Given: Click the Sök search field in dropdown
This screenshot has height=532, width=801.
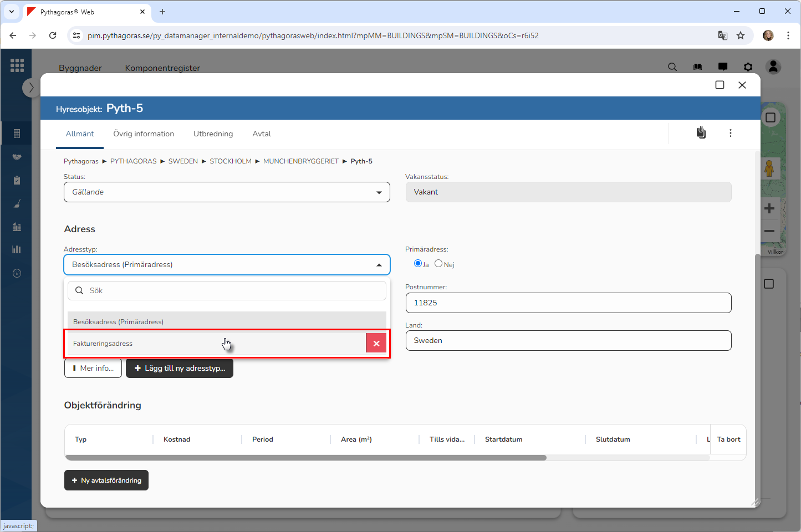Looking at the screenshot, I should pos(233,291).
